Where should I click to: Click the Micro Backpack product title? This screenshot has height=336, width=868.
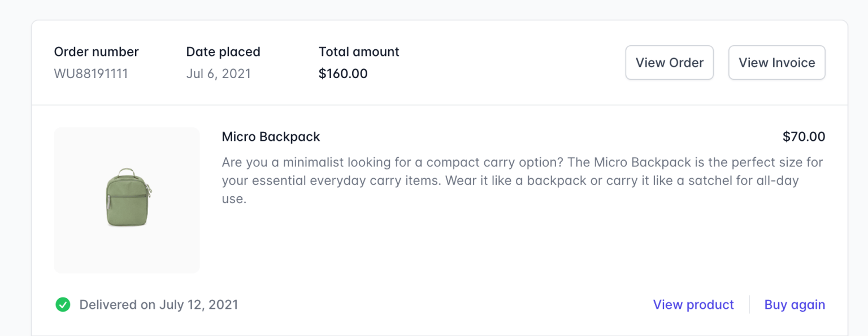271,137
